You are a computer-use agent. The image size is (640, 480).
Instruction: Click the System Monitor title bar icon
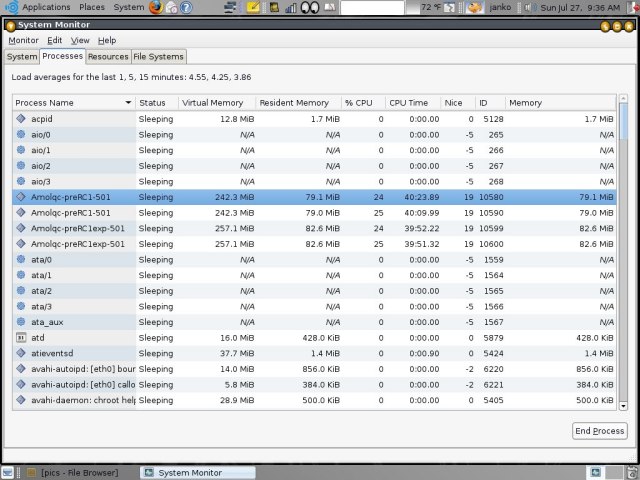click(x=11, y=26)
